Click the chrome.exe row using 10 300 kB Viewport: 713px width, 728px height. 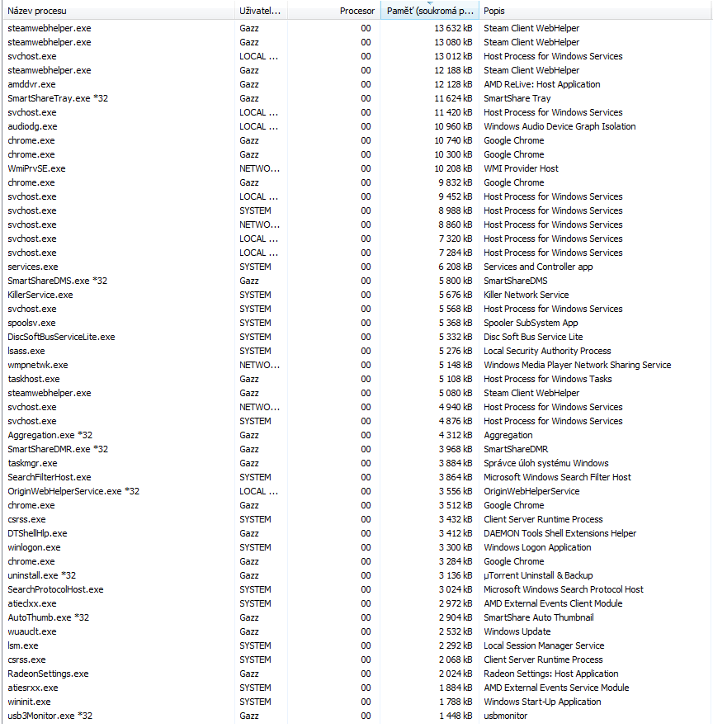pyautogui.click(x=357, y=154)
